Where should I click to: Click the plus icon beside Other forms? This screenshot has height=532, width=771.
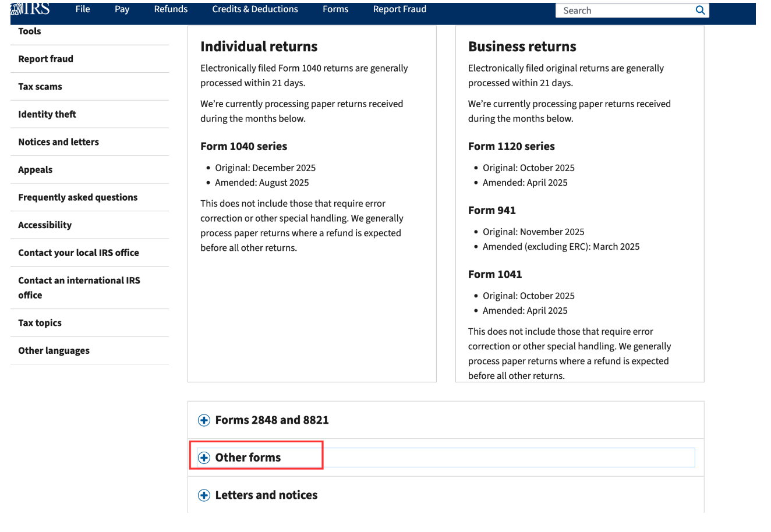click(x=204, y=457)
